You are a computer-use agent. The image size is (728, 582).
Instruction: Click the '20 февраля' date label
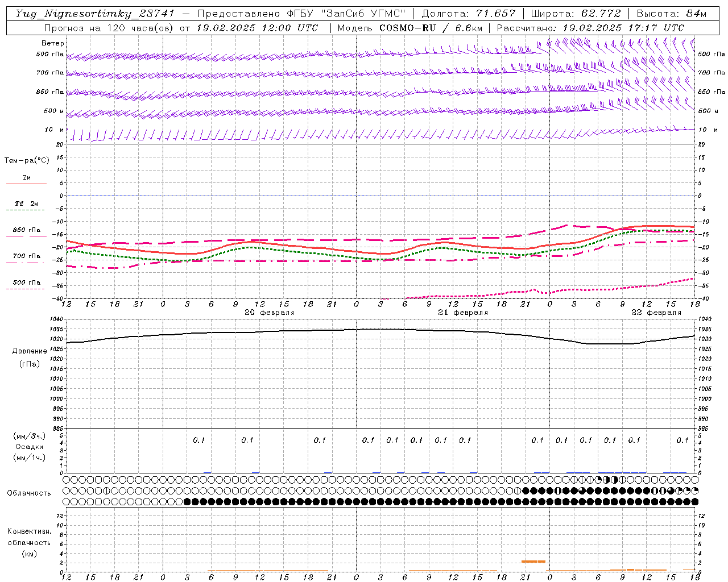270,313
